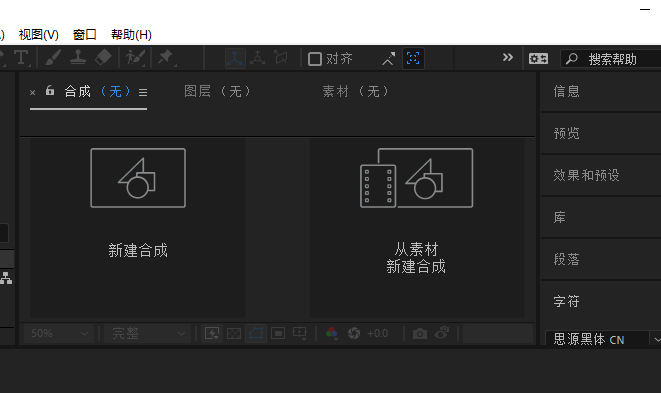Click the Take Snapshot camera icon
This screenshot has width=661, height=393.
pos(419,334)
